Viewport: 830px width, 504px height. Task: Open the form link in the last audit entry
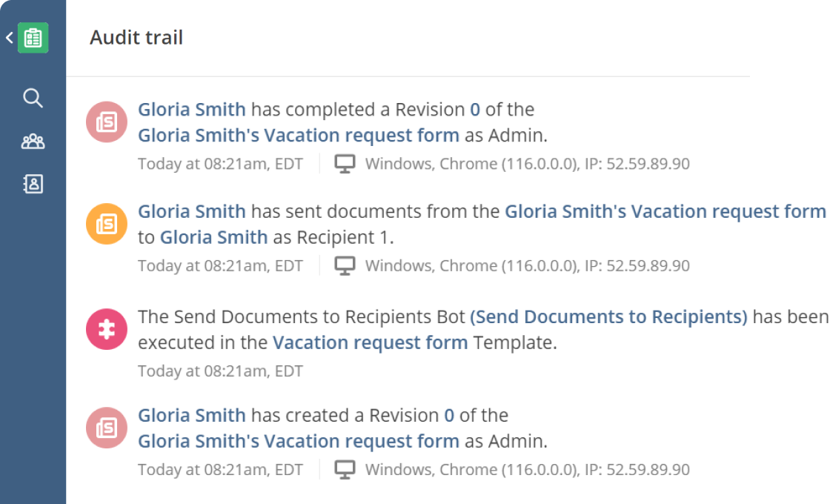[298, 441]
